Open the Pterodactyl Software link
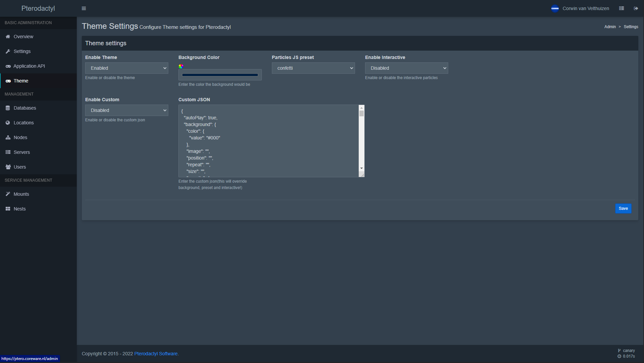Screen dimensions: 644x363 (156, 354)
